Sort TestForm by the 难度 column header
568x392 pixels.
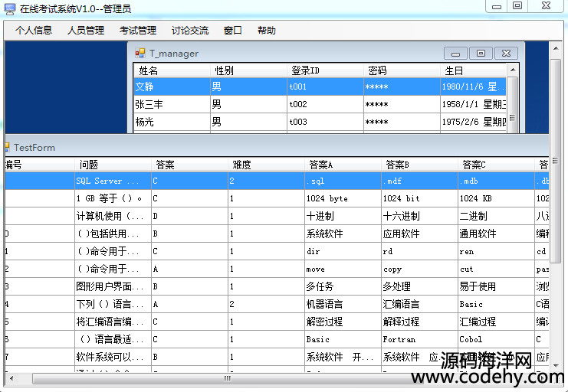coord(267,165)
